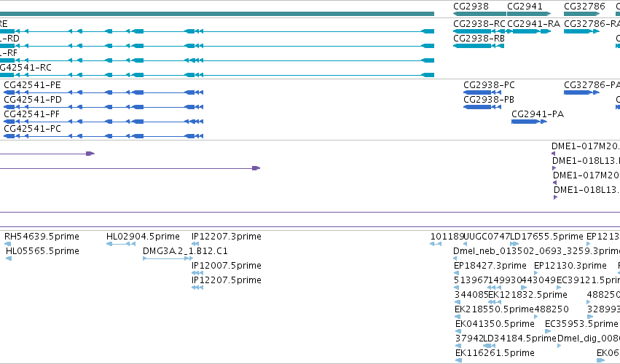The height and width of the screenshot is (364, 620).
Task: Click EST label LD17655.5prime
Action: point(547,237)
